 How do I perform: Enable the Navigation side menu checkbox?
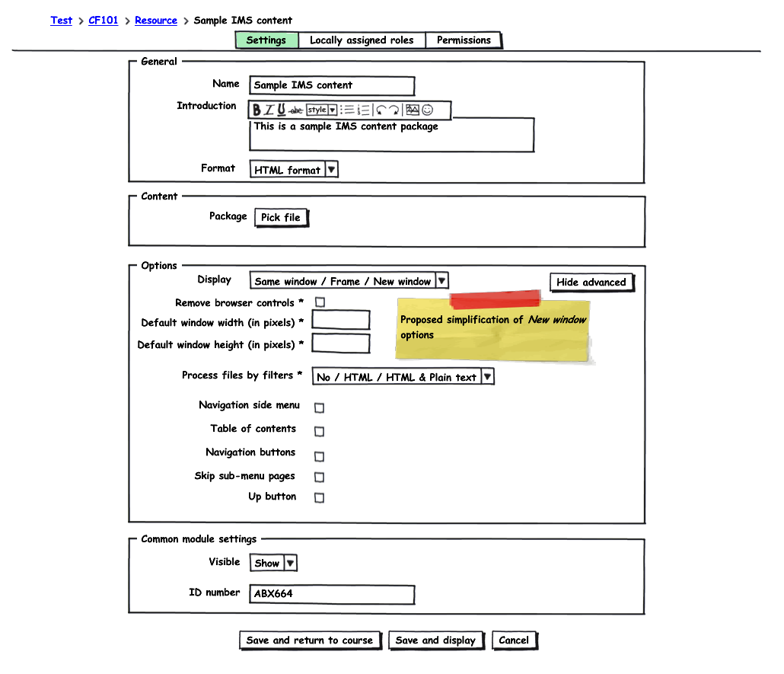point(320,407)
